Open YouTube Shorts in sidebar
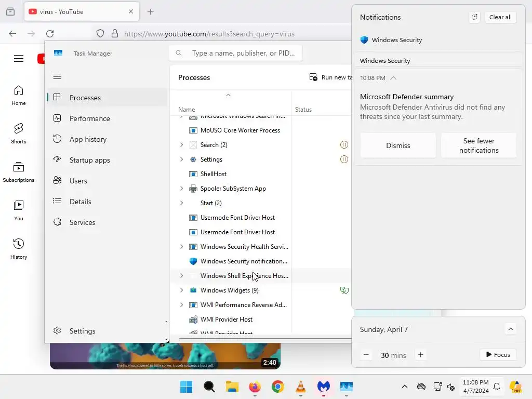 (19, 134)
